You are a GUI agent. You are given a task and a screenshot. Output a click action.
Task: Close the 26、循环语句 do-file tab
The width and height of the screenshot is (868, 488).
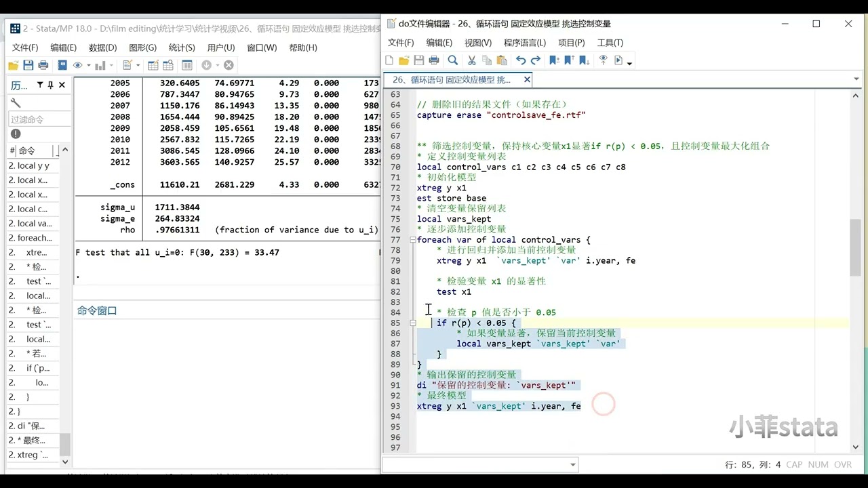click(x=527, y=79)
